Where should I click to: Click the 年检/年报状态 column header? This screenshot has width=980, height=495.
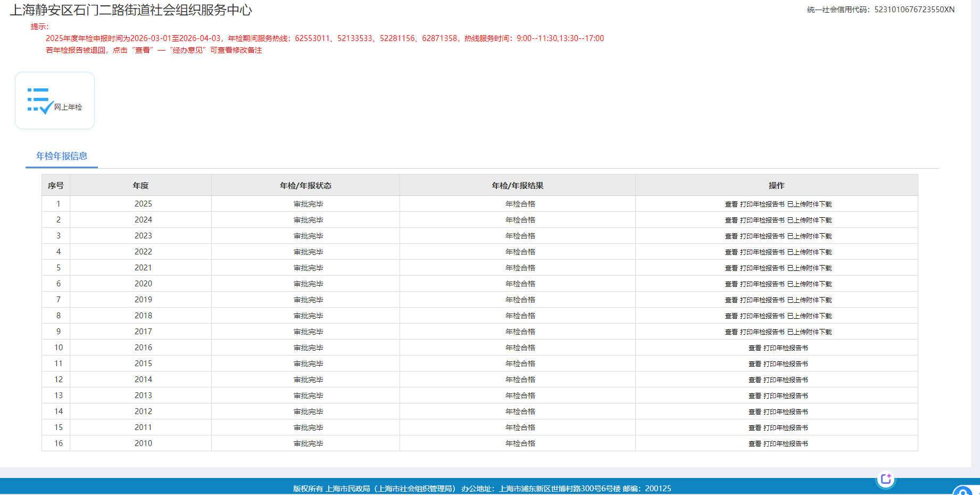coord(305,185)
